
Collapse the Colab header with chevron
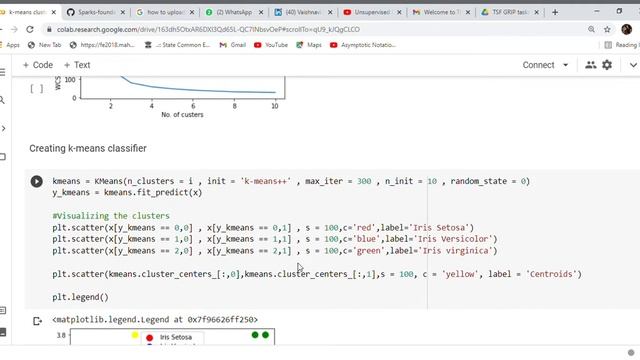[633, 65]
